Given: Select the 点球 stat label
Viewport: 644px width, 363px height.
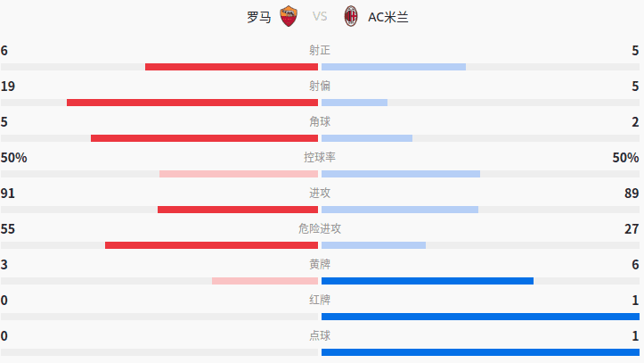Looking at the screenshot, I should pos(320,336).
